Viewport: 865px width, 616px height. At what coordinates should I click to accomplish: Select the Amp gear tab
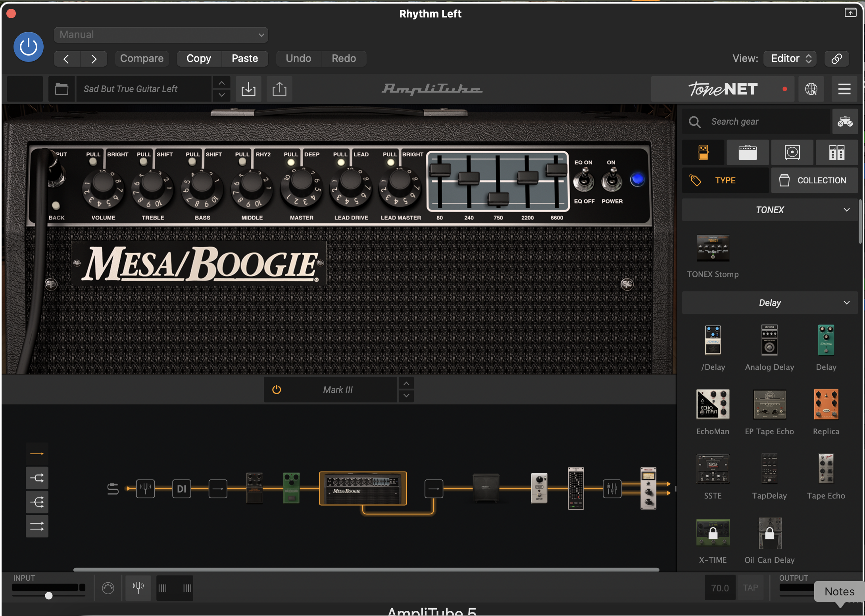[x=748, y=152]
